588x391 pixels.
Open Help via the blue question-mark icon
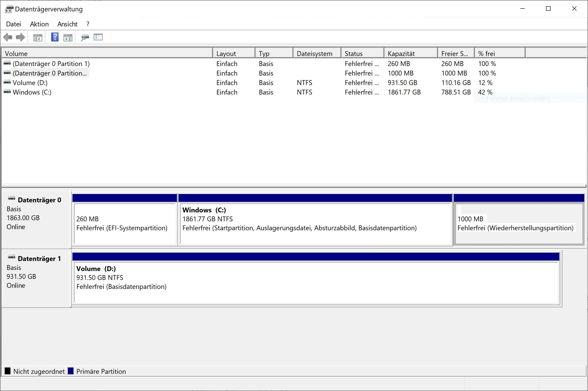55,37
